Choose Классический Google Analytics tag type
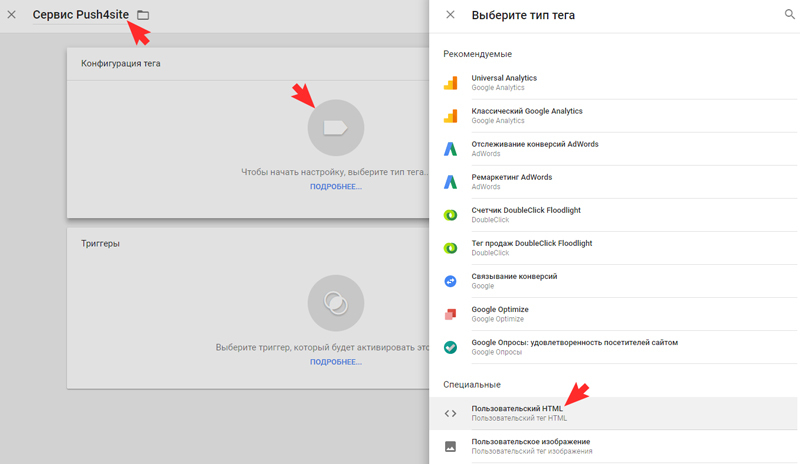The image size is (800, 464). [614, 116]
